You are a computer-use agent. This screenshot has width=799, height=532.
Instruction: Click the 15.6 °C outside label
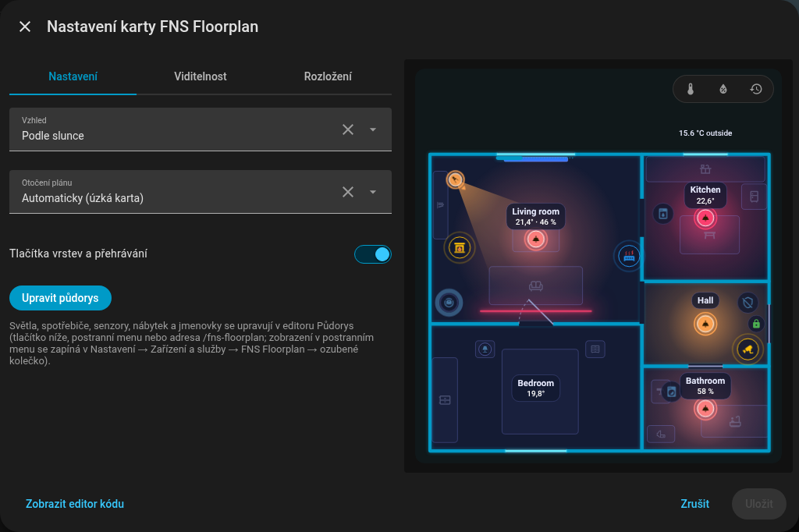705,133
